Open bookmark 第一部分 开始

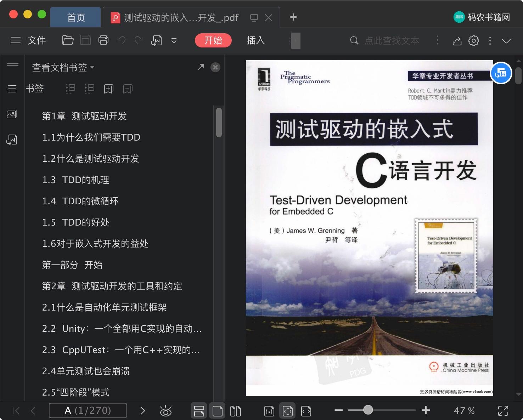[72, 265]
